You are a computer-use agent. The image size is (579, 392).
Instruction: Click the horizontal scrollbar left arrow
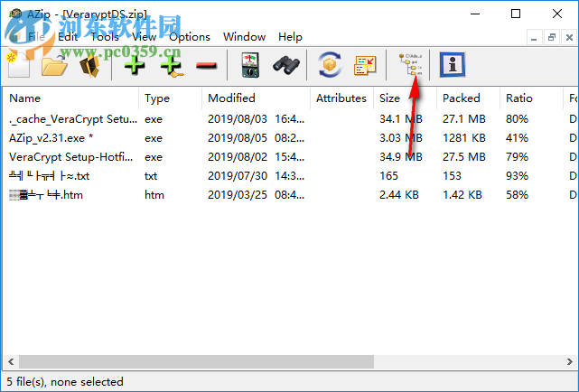11,361
